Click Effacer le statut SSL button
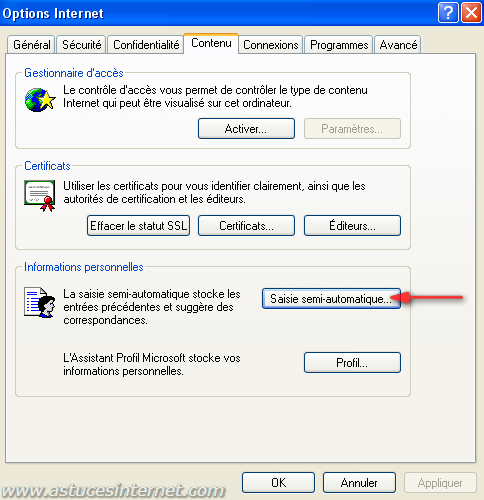 click(138, 226)
